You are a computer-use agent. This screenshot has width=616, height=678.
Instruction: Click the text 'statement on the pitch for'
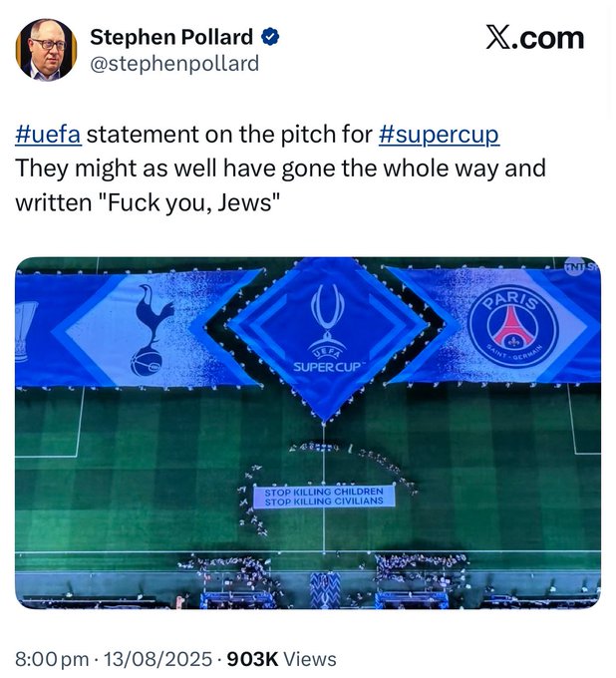tap(229, 134)
